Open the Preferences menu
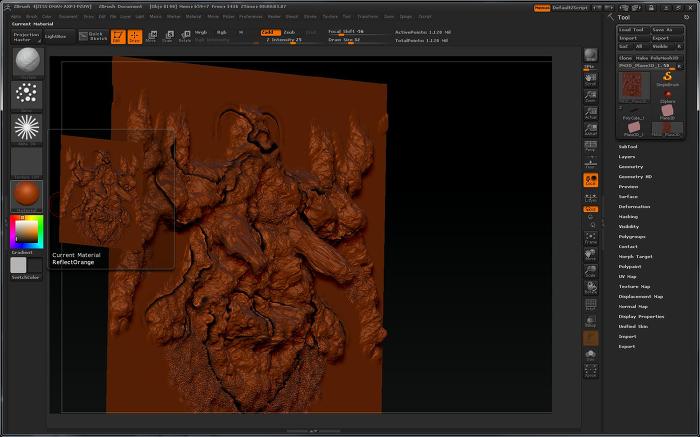 pos(250,17)
